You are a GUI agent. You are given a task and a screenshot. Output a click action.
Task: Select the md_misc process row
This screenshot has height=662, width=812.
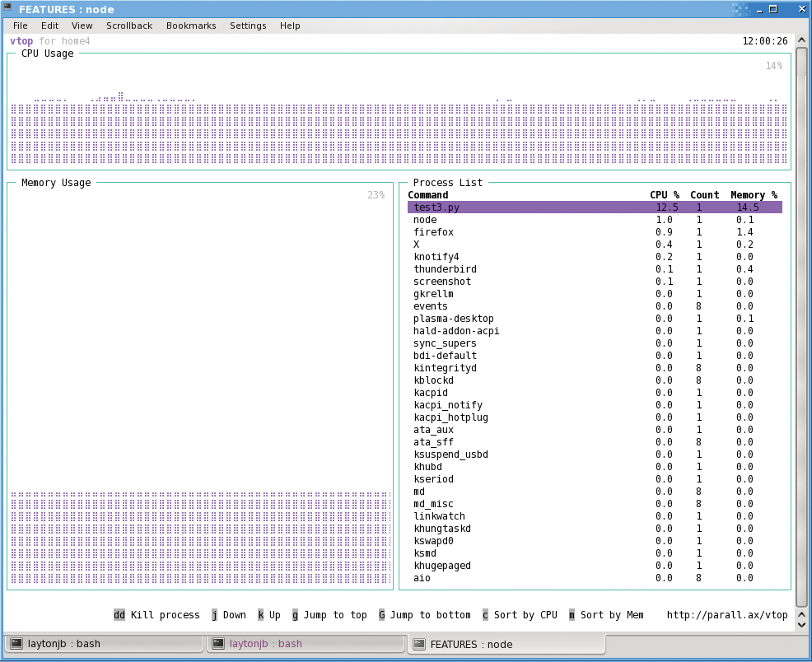pyautogui.click(x=595, y=504)
